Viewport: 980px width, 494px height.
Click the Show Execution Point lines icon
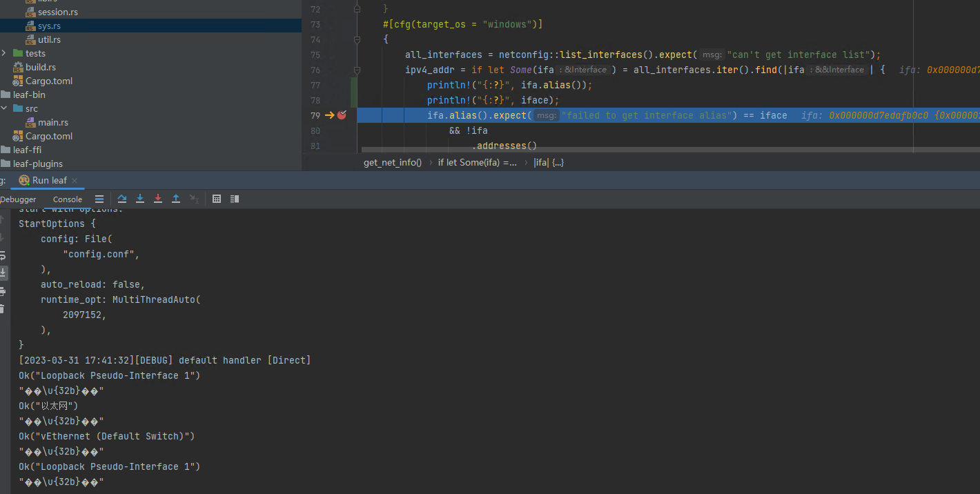99,199
